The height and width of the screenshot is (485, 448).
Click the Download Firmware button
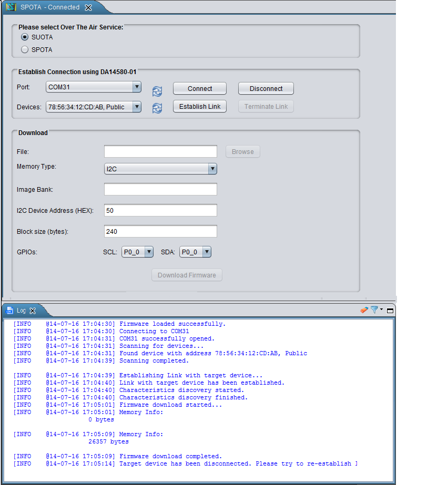187,275
